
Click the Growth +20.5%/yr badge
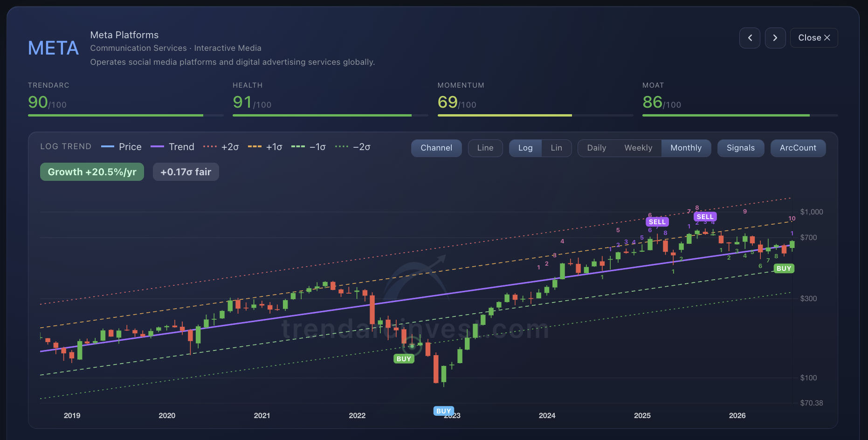(x=92, y=172)
